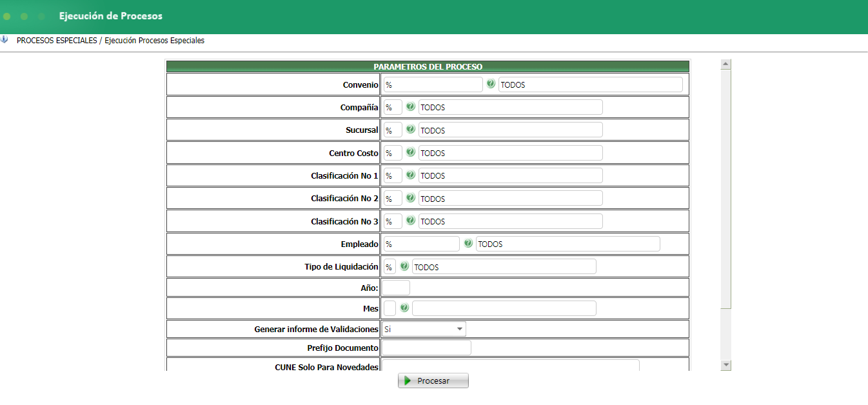Click the breadcrumb icon beside PROCESOS ESPECIALES
This screenshot has width=868, height=405.
pyautogui.click(x=5, y=40)
